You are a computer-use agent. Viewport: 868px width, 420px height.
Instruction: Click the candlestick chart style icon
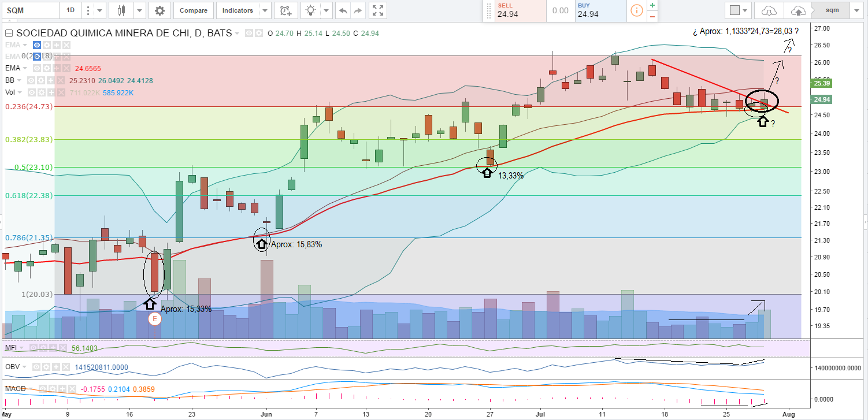pyautogui.click(x=121, y=10)
